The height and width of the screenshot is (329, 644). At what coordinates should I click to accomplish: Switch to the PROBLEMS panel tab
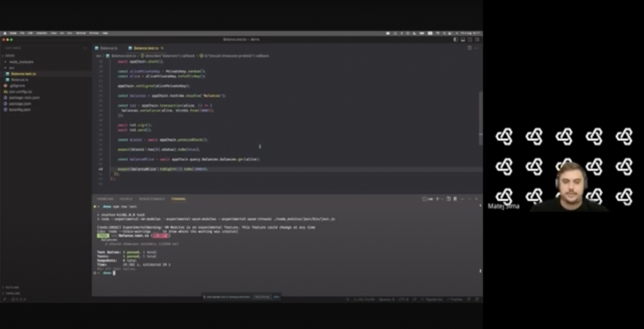(105, 199)
